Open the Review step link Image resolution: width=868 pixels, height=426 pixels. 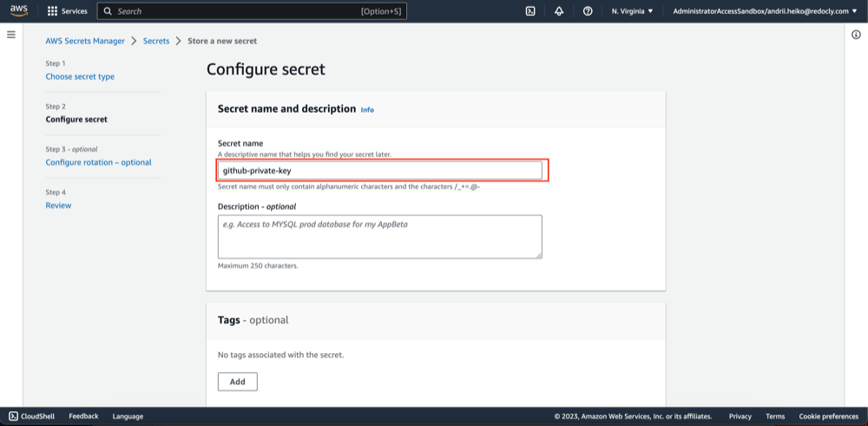tap(58, 206)
